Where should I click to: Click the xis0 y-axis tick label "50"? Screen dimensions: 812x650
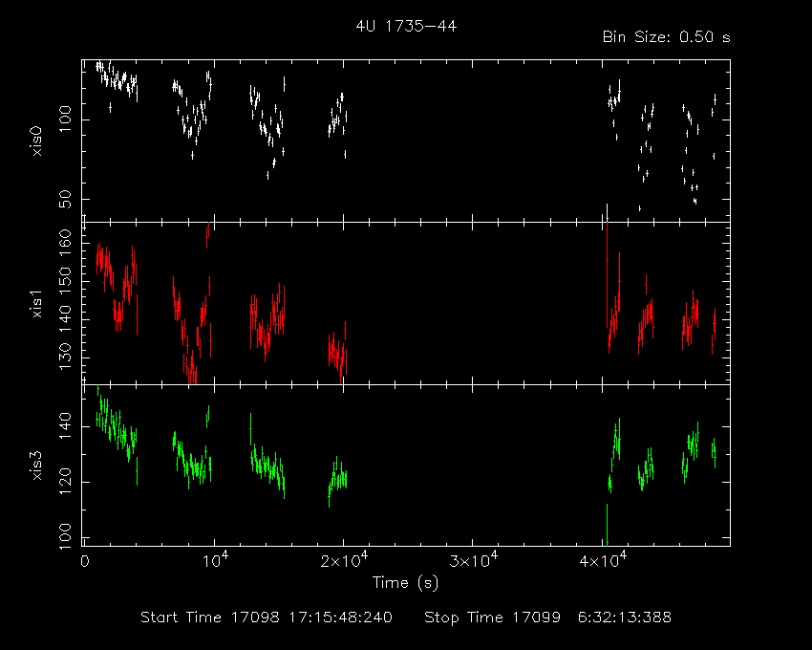coord(65,199)
